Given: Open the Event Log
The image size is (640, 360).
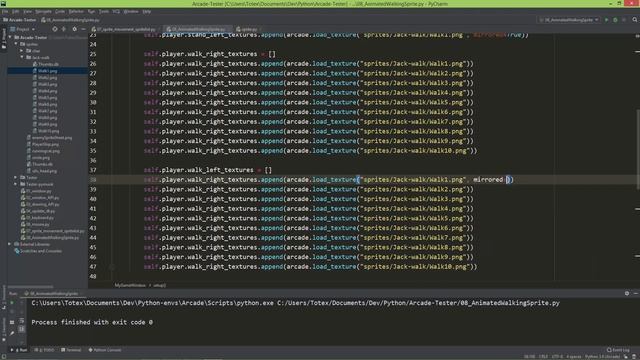Looking at the screenshot, I should 618,350.
